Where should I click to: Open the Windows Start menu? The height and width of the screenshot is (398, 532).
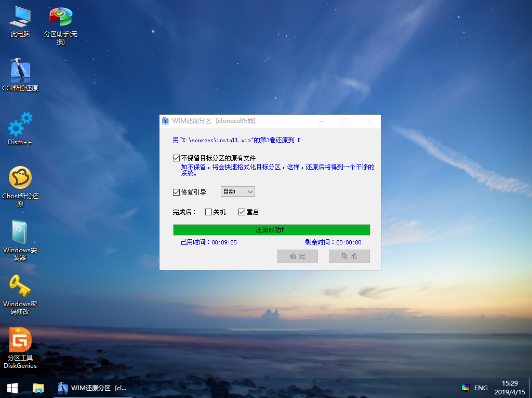point(12,388)
